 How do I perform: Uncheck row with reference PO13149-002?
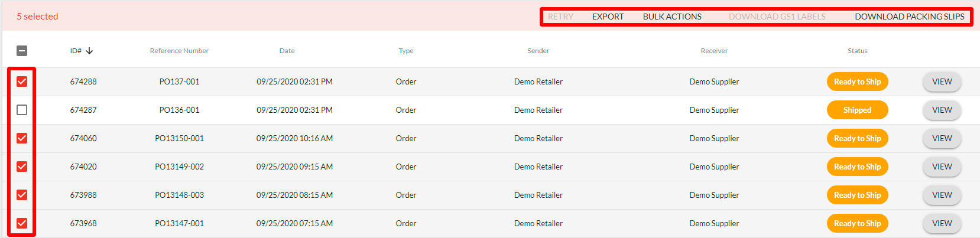pos(22,167)
